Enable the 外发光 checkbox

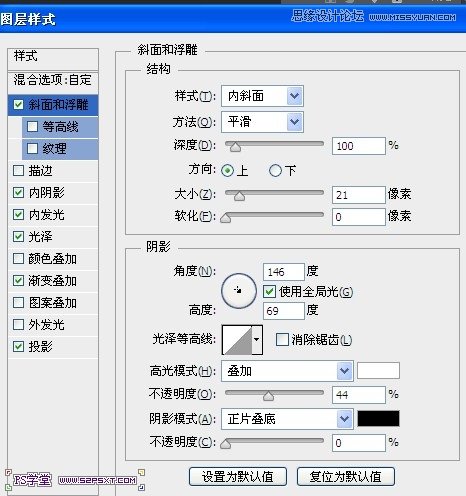(18, 325)
